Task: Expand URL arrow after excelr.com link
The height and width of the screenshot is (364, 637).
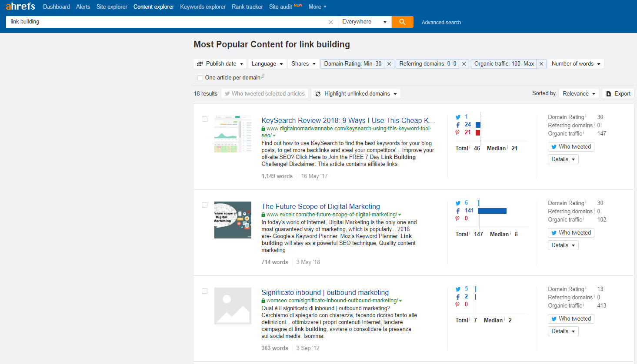Action: click(400, 215)
